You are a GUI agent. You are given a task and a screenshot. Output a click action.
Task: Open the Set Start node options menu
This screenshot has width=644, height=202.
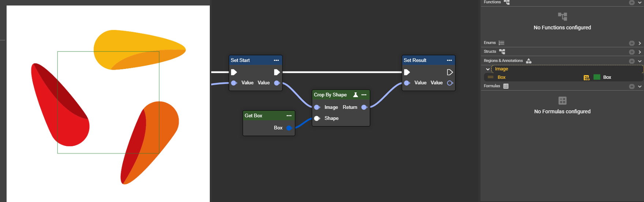coord(276,60)
